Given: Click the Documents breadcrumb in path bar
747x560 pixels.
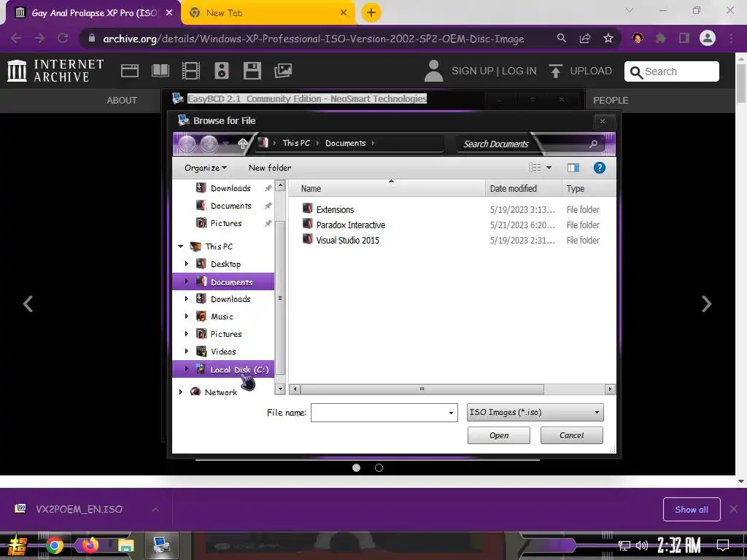Looking at the screenshot, I should [x=345, y=144].
